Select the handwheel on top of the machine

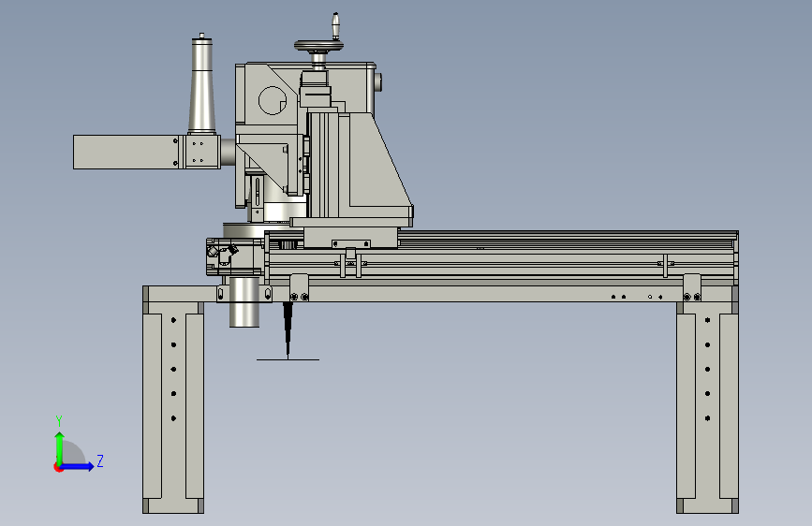[x=318, y=47]
